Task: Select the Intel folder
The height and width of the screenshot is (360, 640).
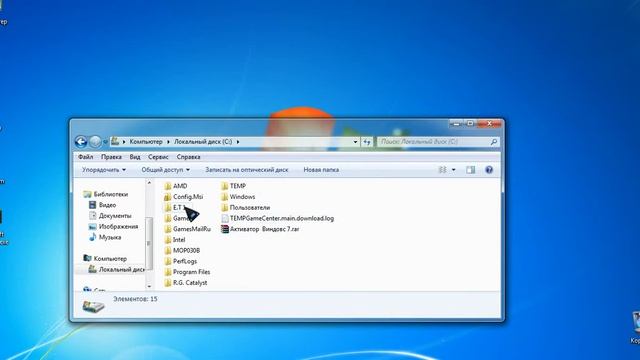Action: [175, 240]
